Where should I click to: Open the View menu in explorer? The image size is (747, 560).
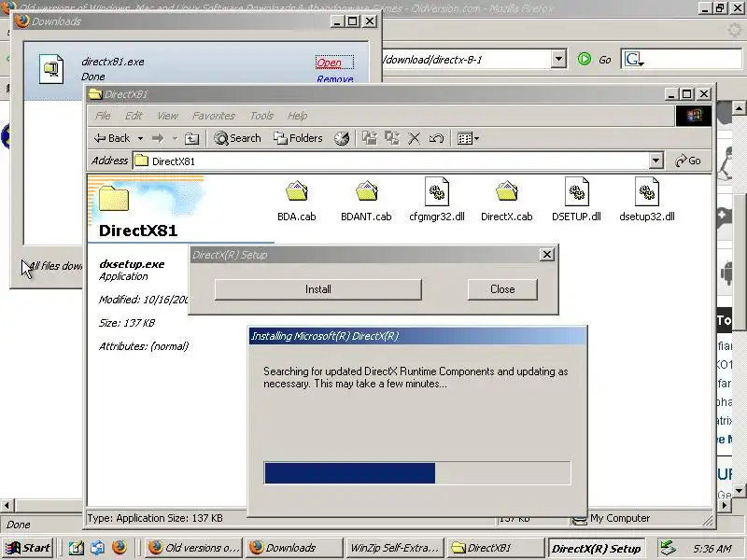[x=167, y=116]
